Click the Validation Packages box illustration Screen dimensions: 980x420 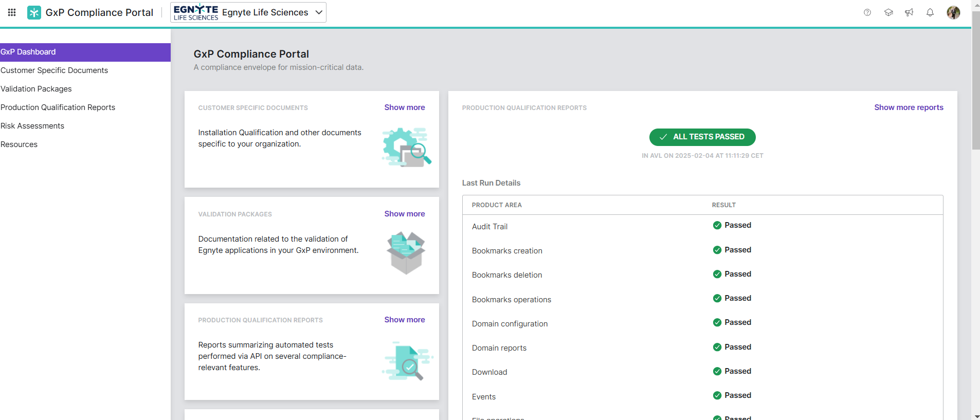point(406,253)
